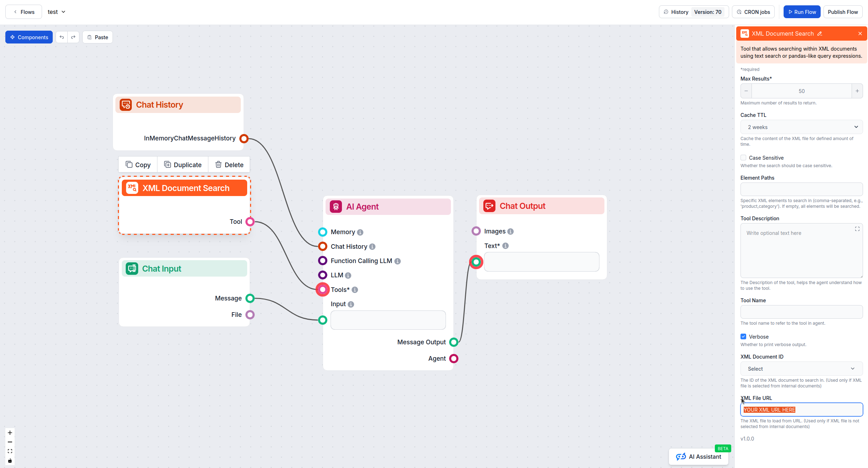Click Delete in the node context menu
Screen dimensions: 868x468
coord(229,165)
